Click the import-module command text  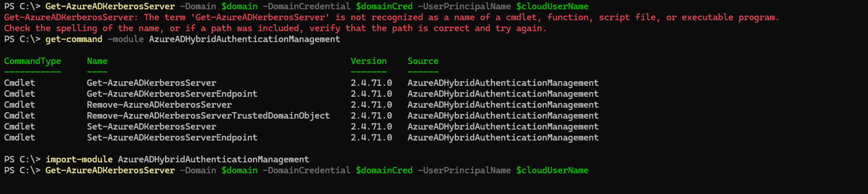[x=79, y=160]
